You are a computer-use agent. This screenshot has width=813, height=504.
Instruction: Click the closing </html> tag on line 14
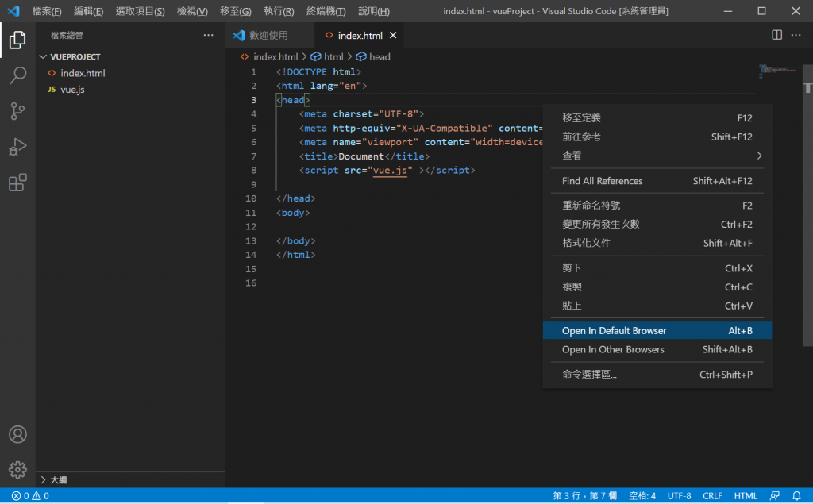296,255
